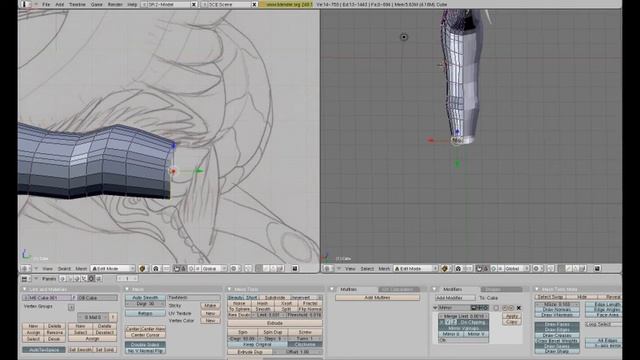Toggle Keep Original in Mesh Tools
The width and height of the screenshot is (640, 360).
[x=257, y=344]
